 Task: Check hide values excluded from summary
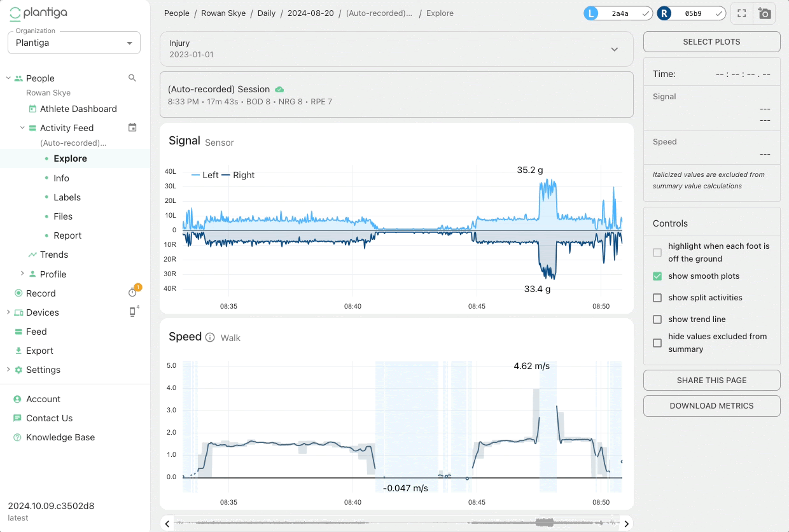[657, 343]
